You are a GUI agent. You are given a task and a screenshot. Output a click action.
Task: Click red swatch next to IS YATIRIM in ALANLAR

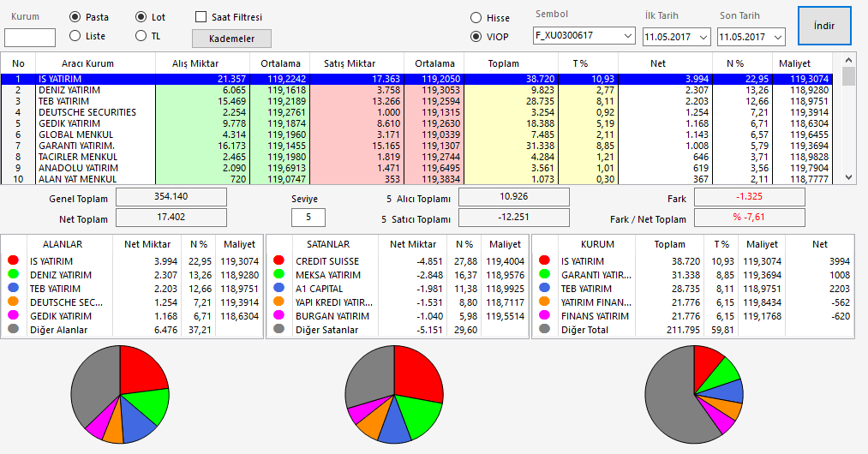(14, 260)
